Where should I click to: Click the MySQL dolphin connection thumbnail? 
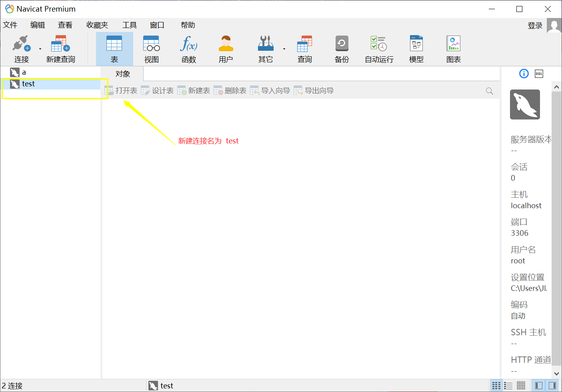[x=525, y=104]
